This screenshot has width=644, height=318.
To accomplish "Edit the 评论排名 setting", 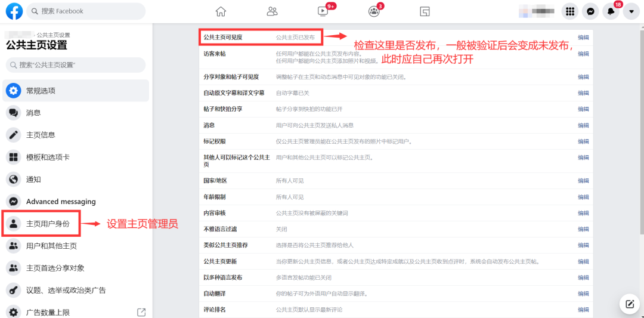I will click(x=583, y=310).
